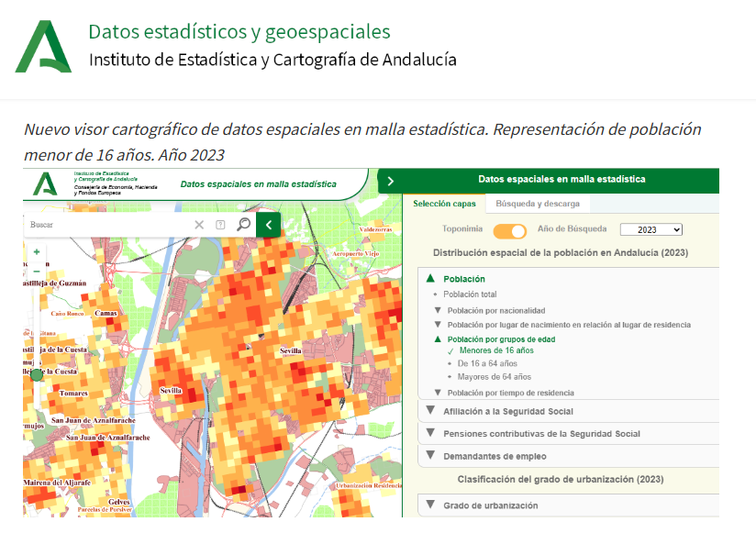Click the magnifier search icon
This screenshot has width=756, height=533.
coord(243,224)
